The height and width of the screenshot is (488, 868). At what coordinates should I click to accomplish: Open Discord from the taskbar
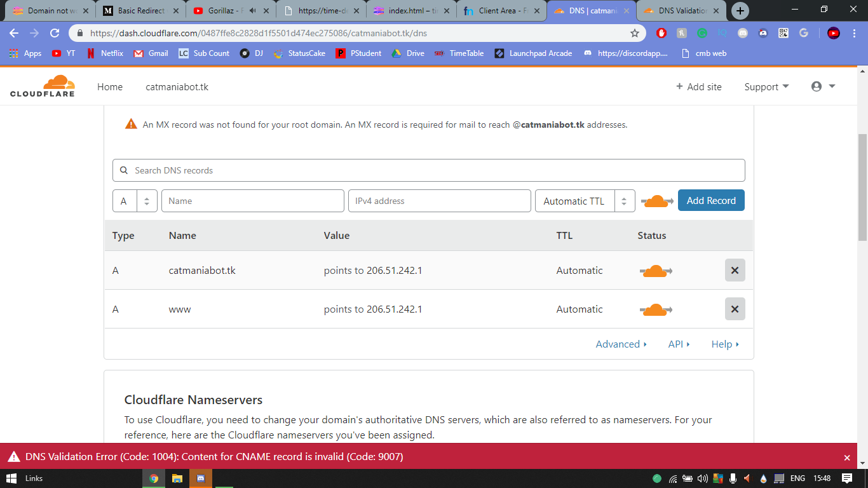[x=201, y=478]
